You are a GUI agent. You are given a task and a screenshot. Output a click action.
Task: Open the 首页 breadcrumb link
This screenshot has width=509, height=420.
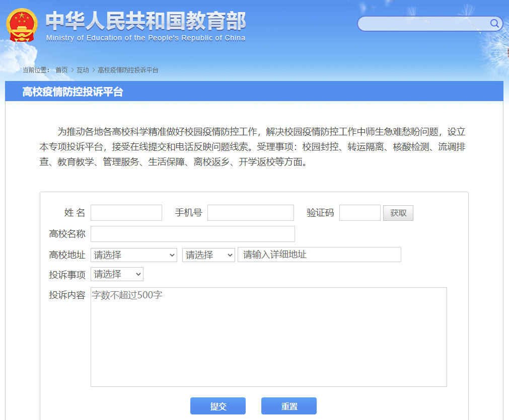click(x=61, y=70)
